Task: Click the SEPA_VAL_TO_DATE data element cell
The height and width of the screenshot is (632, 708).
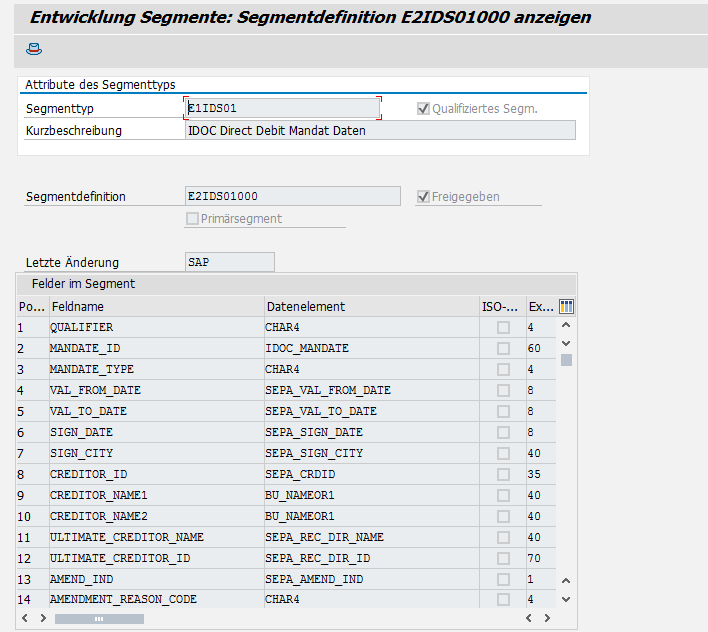Action: (372, 411)
